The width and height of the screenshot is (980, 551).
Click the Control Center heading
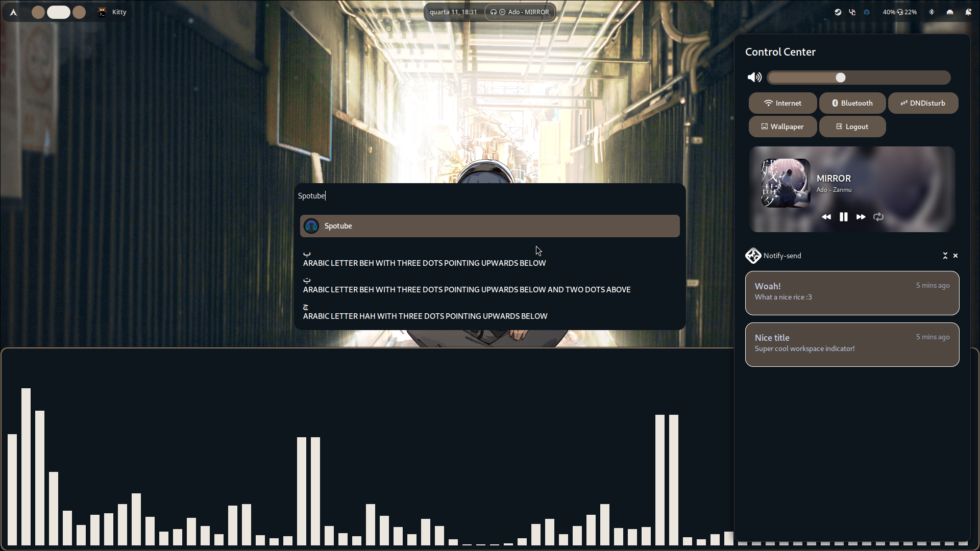[780, 52]
